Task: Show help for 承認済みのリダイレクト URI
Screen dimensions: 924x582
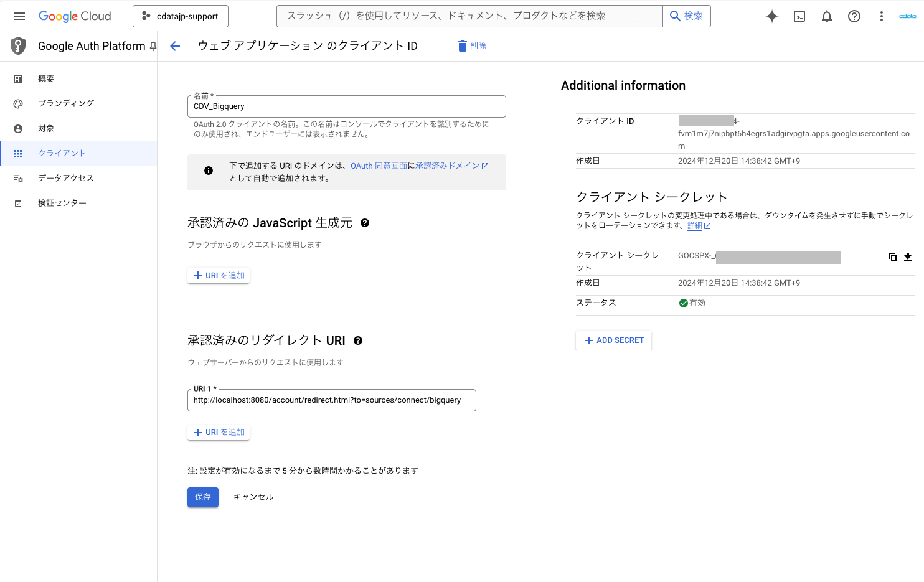Action: [358, 340]
